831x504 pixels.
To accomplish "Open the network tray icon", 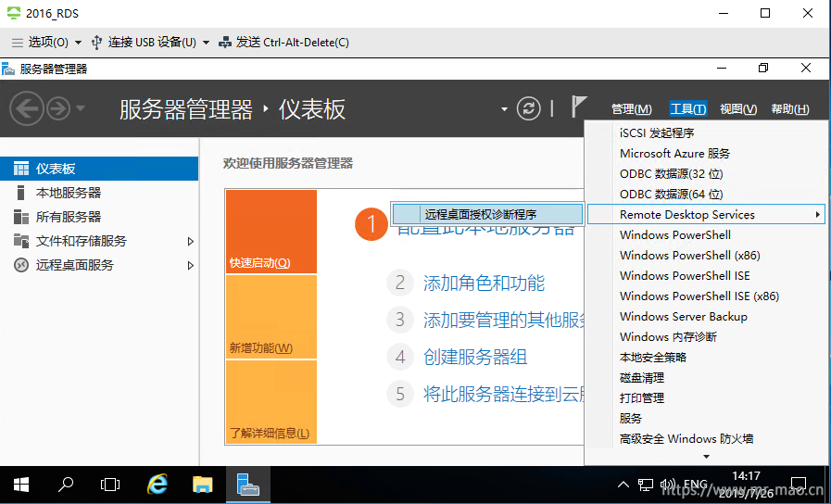I will (646, 485).
